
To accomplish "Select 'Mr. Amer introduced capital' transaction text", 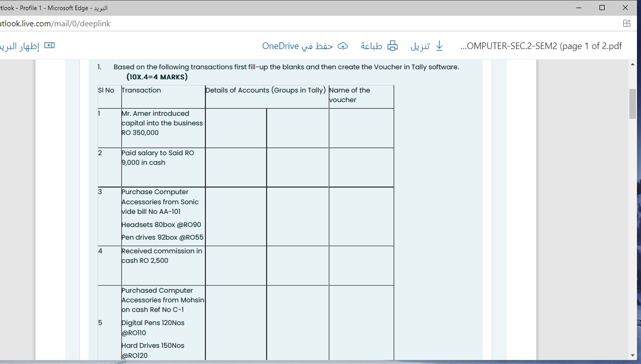I will 162,123.
